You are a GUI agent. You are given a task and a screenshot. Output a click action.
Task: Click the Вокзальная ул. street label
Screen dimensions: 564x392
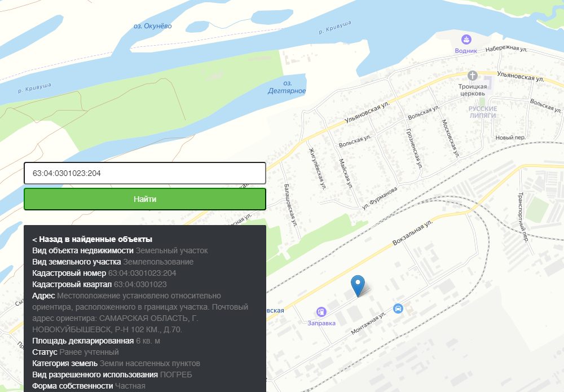point(412,233)
